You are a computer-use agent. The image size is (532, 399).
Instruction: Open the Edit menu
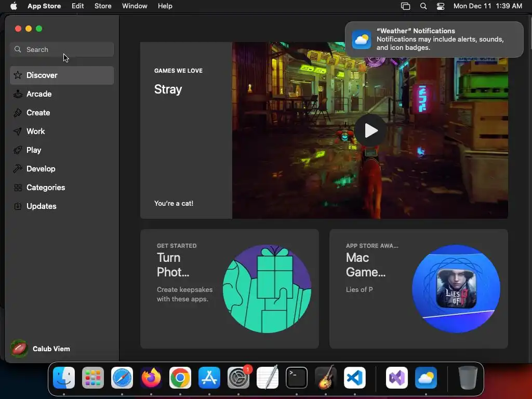78,6
